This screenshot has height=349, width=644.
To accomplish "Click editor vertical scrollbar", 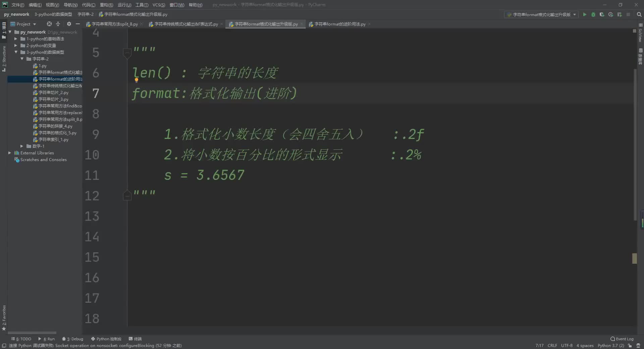I will click(635, 144).
